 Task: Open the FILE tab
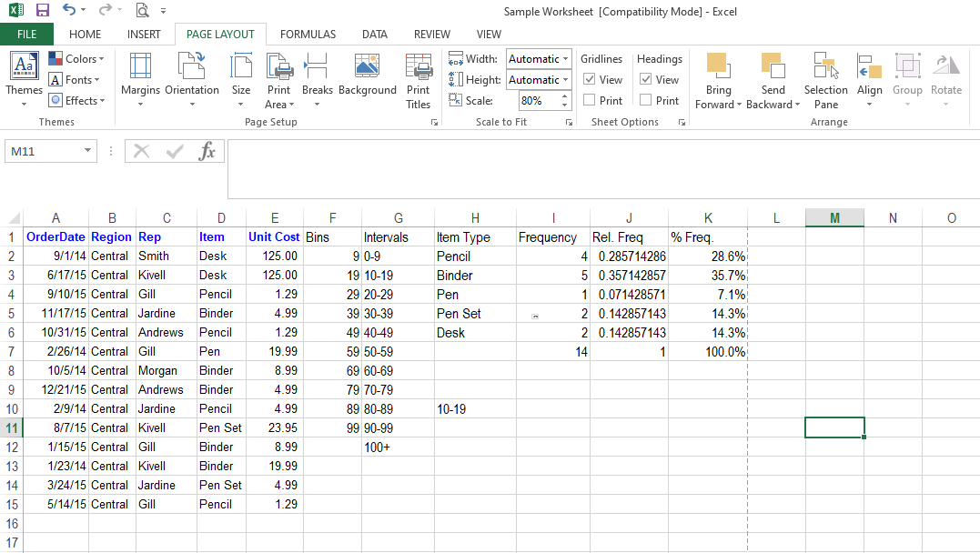[x=27, y=35]
